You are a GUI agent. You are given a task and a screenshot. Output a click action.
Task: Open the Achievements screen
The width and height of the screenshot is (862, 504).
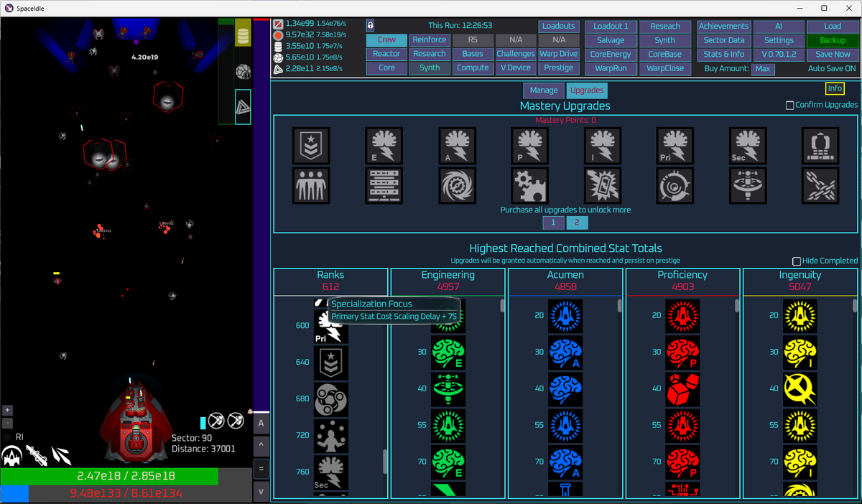pos(723,26)
